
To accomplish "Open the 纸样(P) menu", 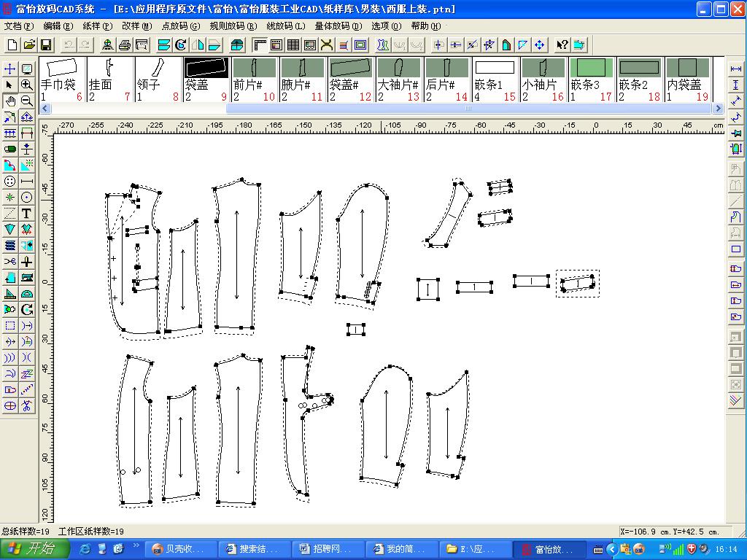I will coord(97,26).
